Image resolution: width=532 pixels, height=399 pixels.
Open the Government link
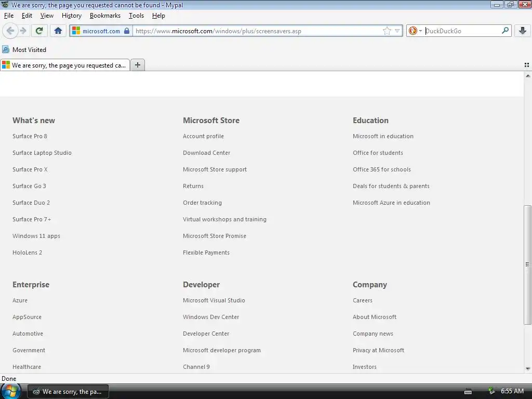coord(29,350)
